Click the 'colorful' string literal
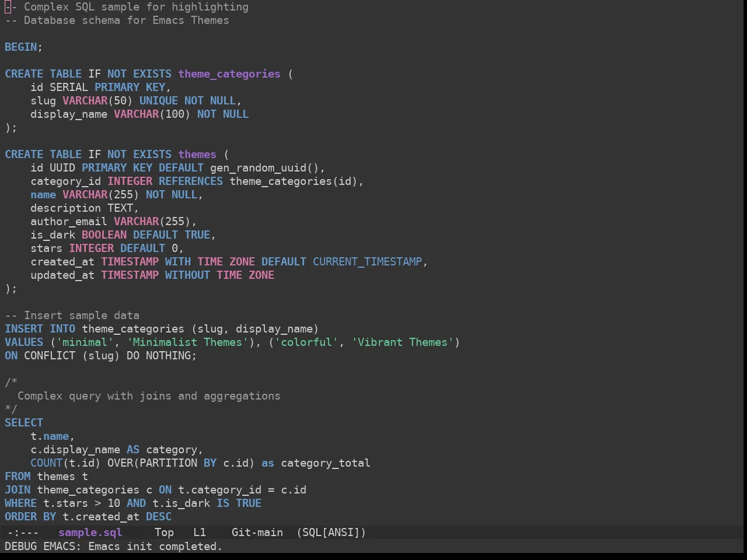The height and width of the screenshot is (560, 747). 306,342
